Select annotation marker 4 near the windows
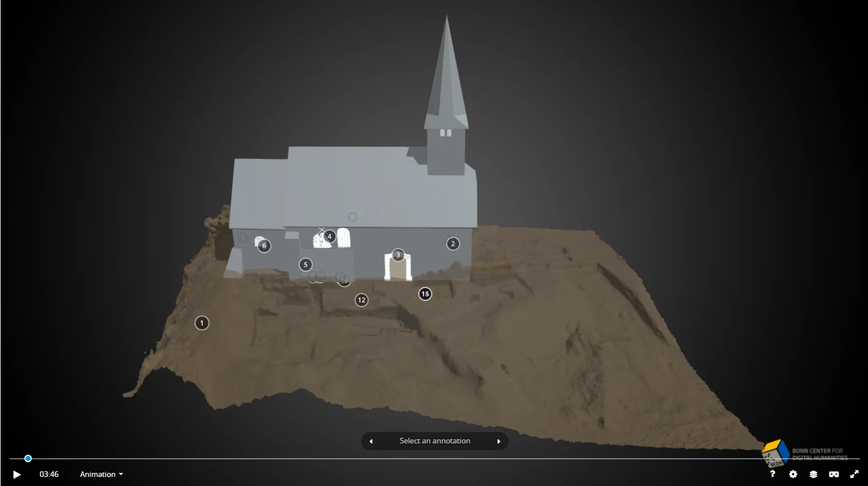Screen dimensions: 868x486 point(329,236)
